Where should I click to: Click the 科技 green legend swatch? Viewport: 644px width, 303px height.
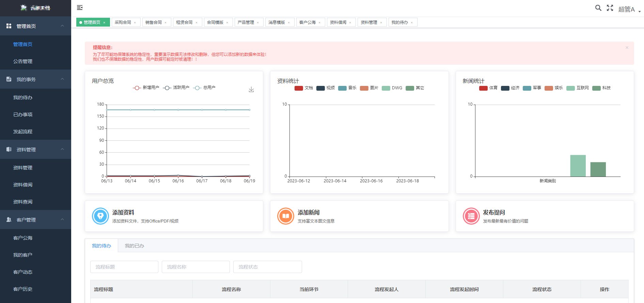tap(596, 88)
